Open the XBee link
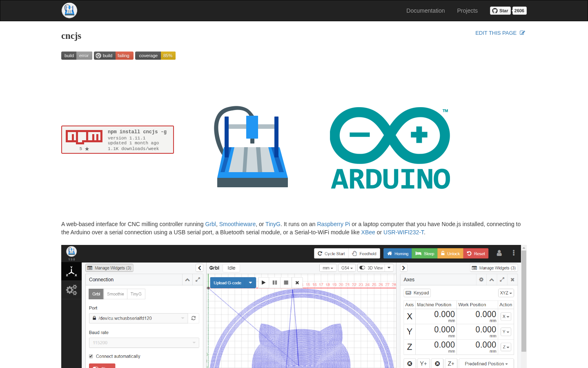588x368 pixels. pyautogui.click(x=368, y=232)
